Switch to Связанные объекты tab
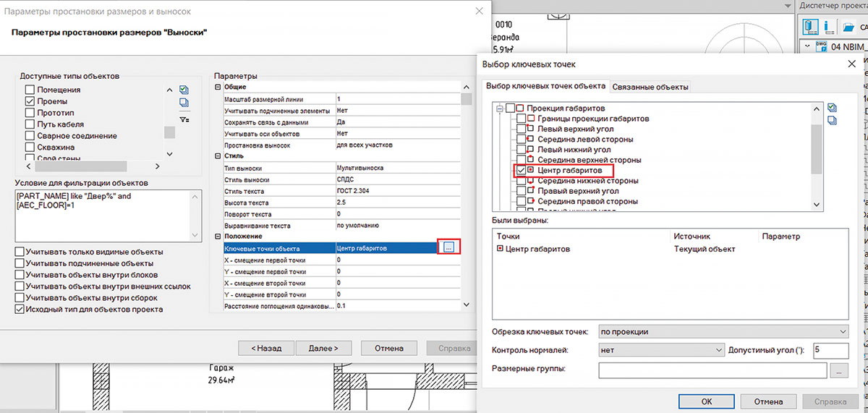 click(650, 87)
